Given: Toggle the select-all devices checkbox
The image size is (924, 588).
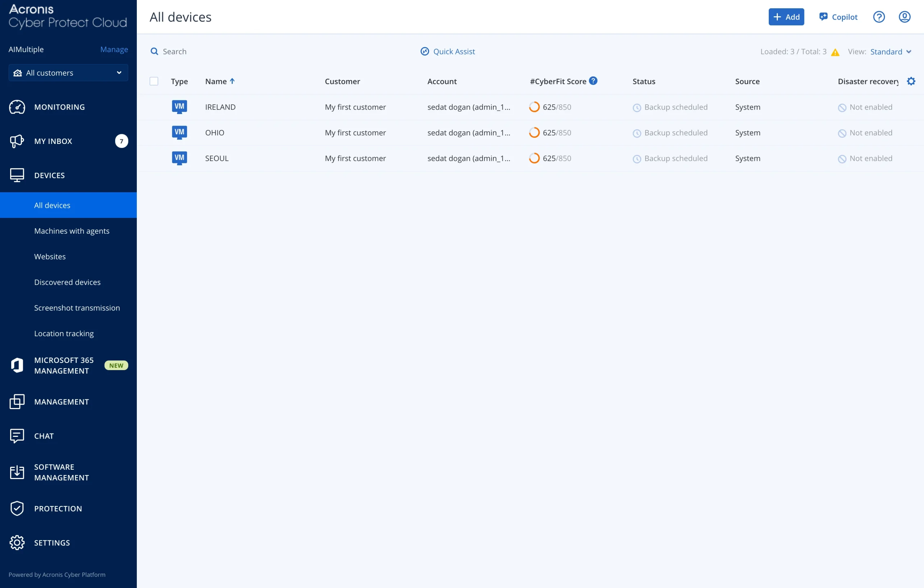Looking at the screenshot, I should click(154, 81).
